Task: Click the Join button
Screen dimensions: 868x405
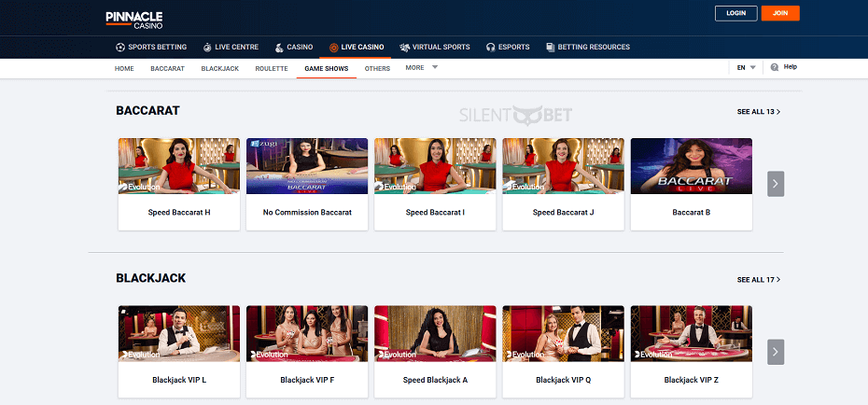Action: (780, 13)
